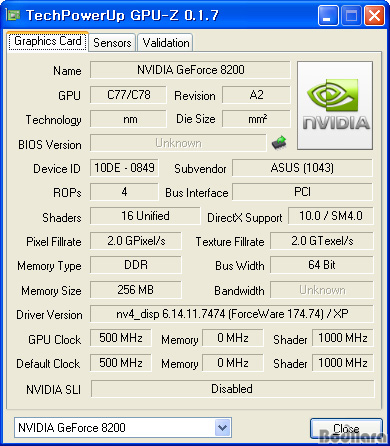Image resolution: width=390 pixels, height=446 pixels.
Task: Click the Default Clock row Shader 1000 MHz
Action: pos(343,363)
